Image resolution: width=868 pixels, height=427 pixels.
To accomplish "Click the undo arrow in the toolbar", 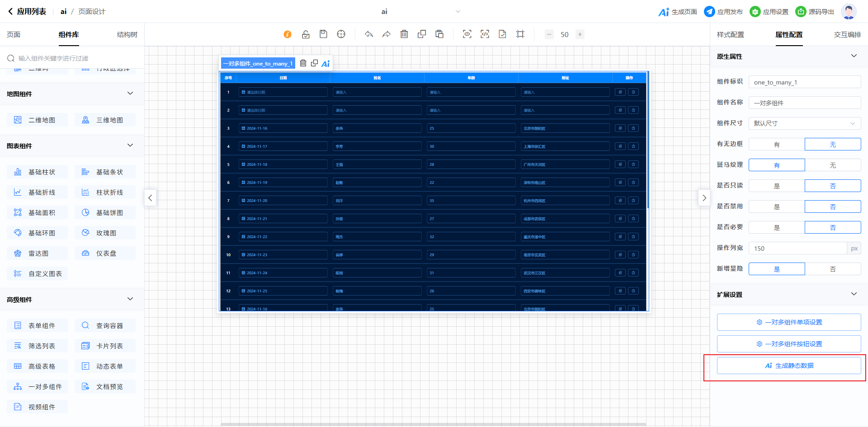I will [x=369, y=34].
